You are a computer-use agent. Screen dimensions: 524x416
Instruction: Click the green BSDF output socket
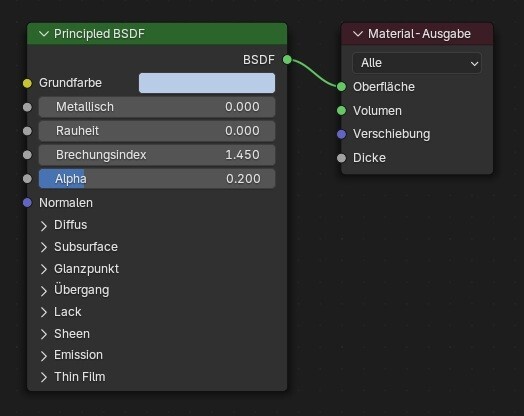click(x=287, y=60)
